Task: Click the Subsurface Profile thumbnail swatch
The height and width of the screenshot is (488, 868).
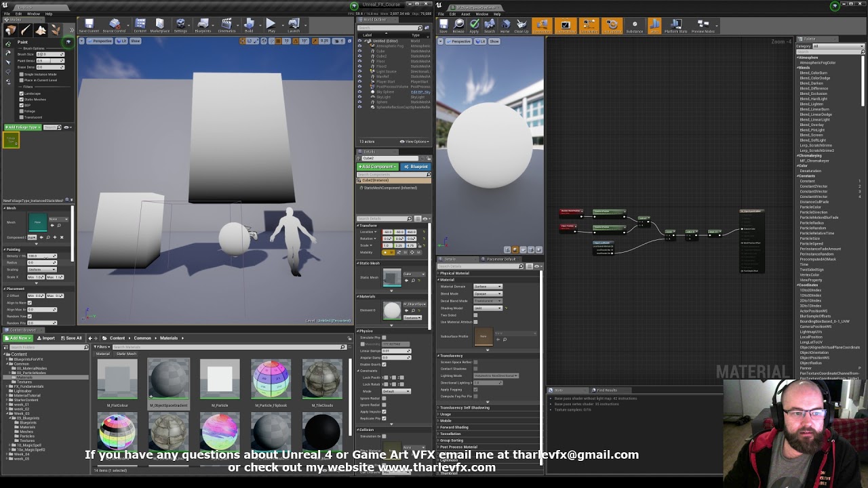Action: coord(484,337)
